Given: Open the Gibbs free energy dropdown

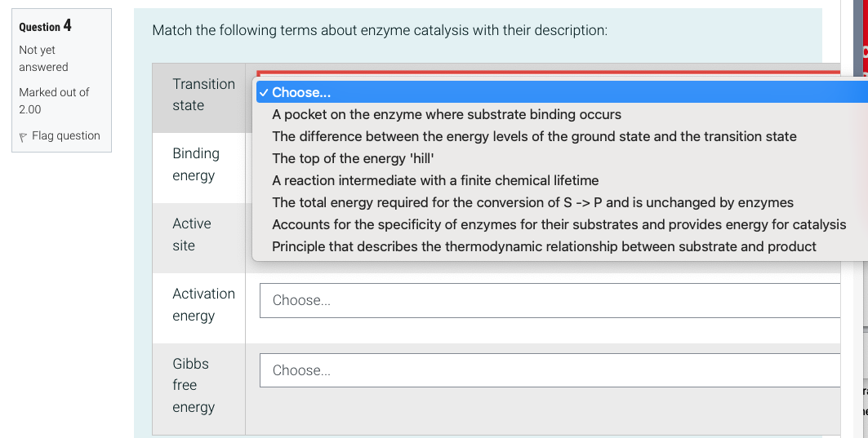Looking at the screenshot, I should pos(550,370).
